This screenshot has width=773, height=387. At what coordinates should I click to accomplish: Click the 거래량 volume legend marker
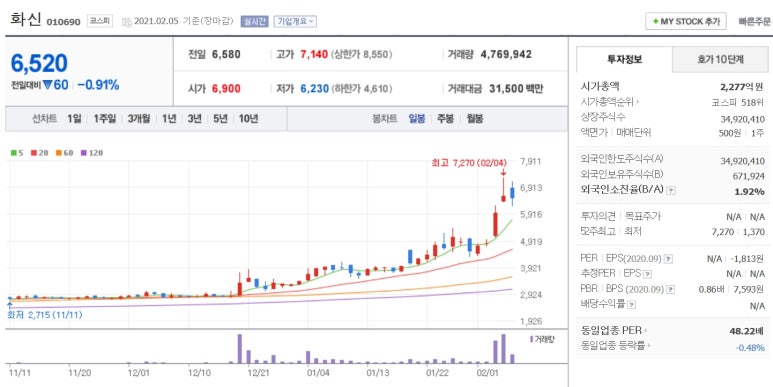531,339
